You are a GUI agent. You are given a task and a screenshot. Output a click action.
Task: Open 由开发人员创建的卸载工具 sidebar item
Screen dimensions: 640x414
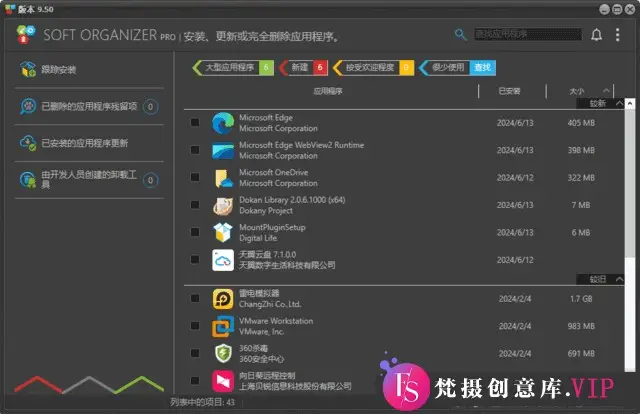click(x=89, y=180)
